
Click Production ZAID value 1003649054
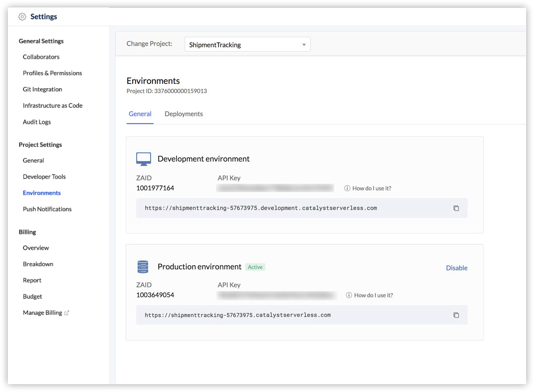click(155, 295)
